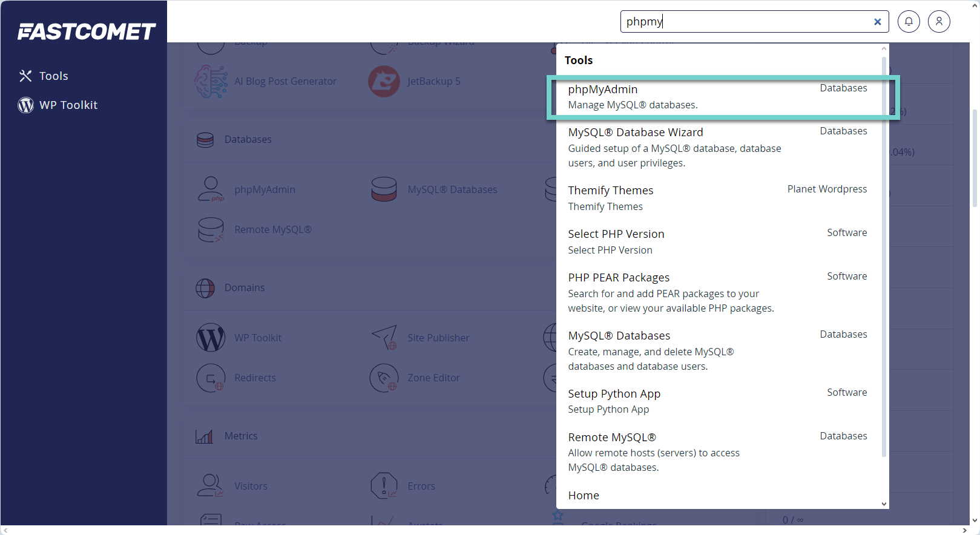Click the Metrics section heading
This screenshot has height=535, width=980.
coord(241,436)
